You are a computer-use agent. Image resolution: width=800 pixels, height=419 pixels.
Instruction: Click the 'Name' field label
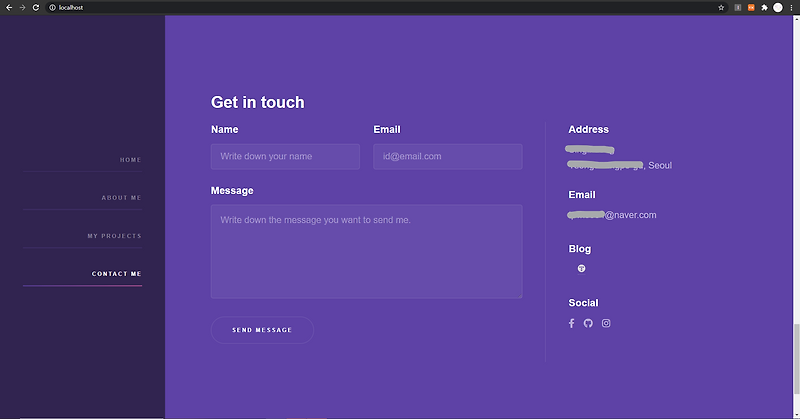224,130
